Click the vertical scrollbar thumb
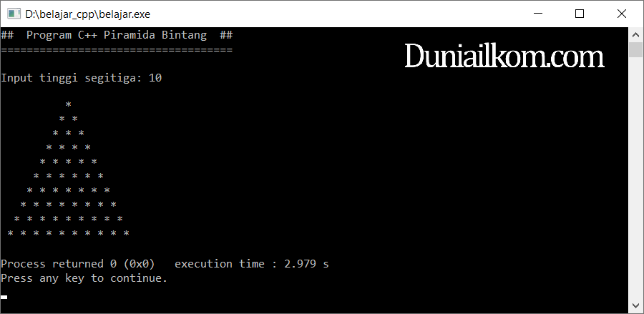 tap(636, 49)
